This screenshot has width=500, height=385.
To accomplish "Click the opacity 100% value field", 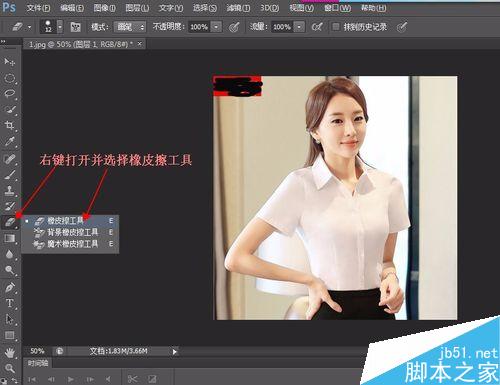I will [x=199, y=27].
